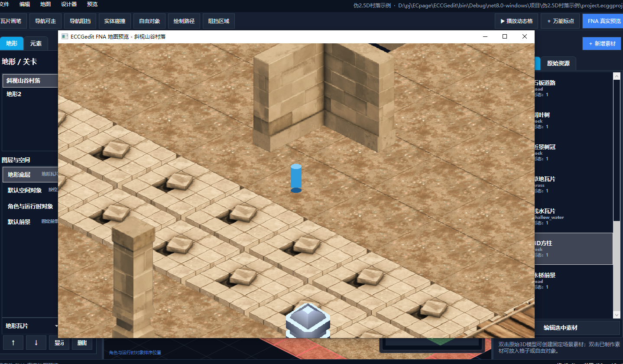Open the 地图 menu

[x=45, y=4]
